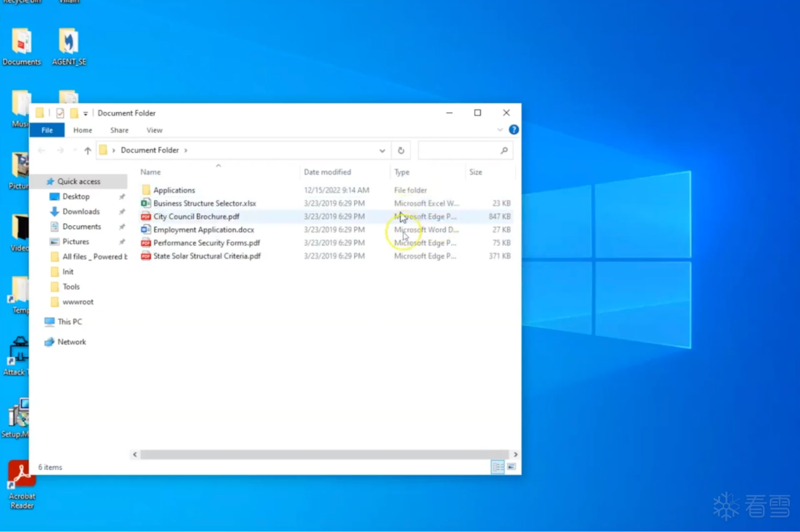
Task: Sort by the Date modified column header
Action: coord(327,172)
